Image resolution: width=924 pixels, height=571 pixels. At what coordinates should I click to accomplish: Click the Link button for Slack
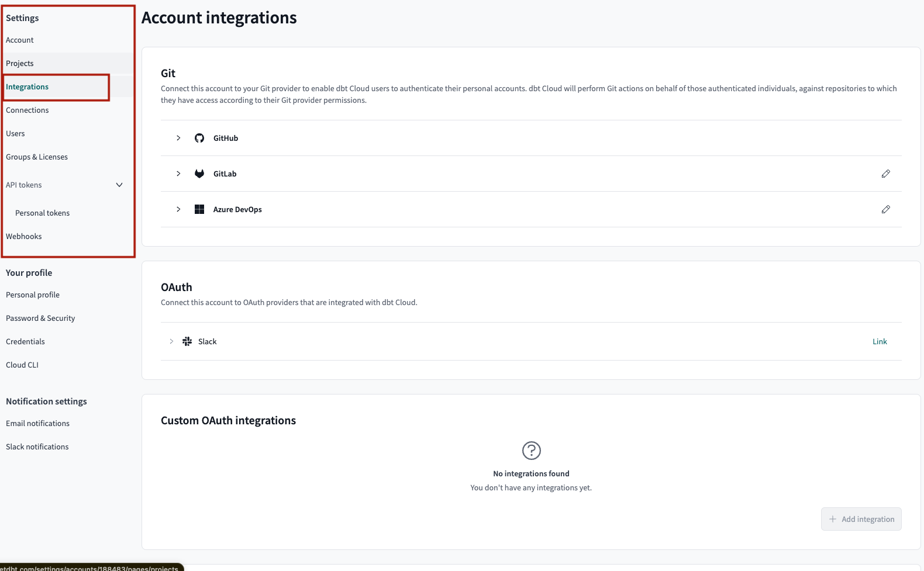coord(880,342)
